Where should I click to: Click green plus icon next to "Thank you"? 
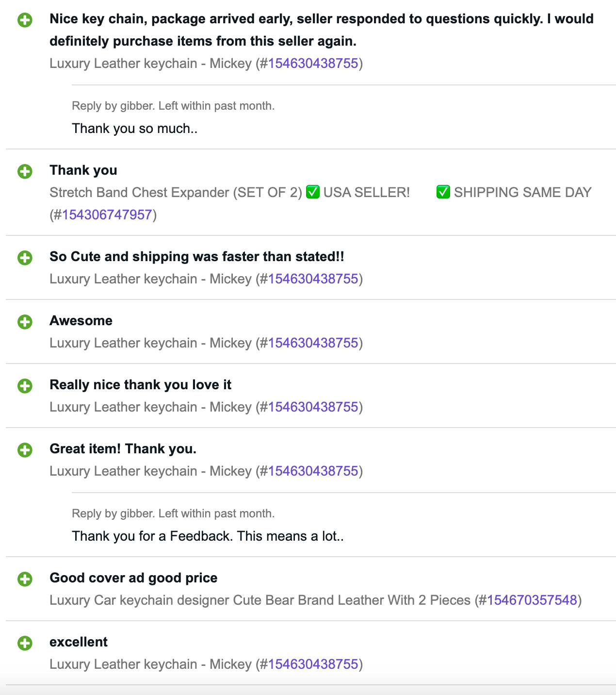click(25, 172)
